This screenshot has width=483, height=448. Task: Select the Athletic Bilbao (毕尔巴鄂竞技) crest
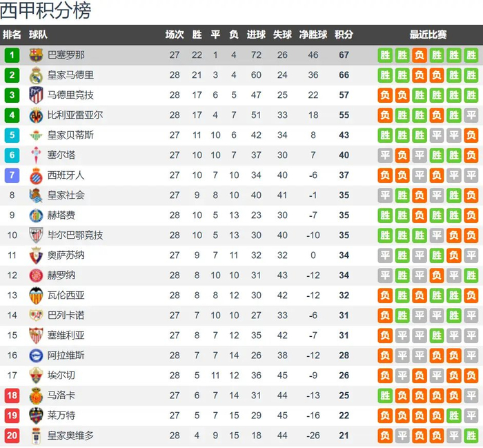point(36,235)
